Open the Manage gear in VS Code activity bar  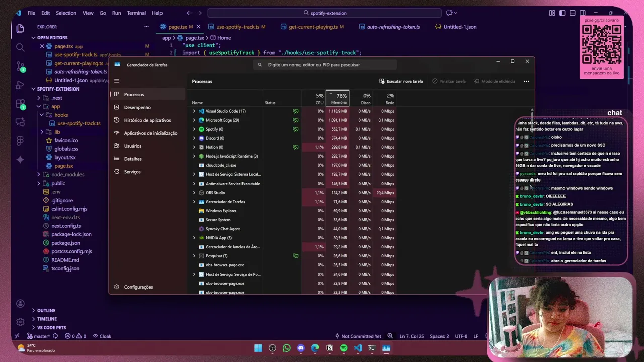point(20,322)
